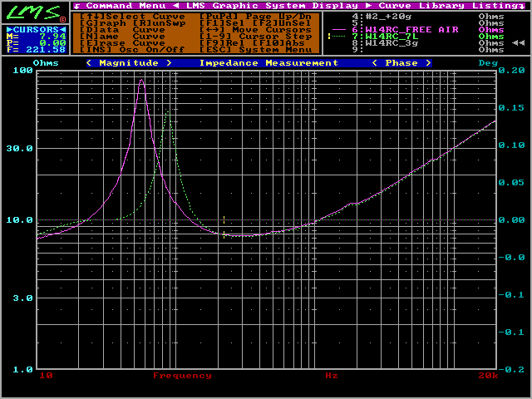Click the green dotted 7L impedance peak
Screen dimensions: 532x399
coord(168,112)
